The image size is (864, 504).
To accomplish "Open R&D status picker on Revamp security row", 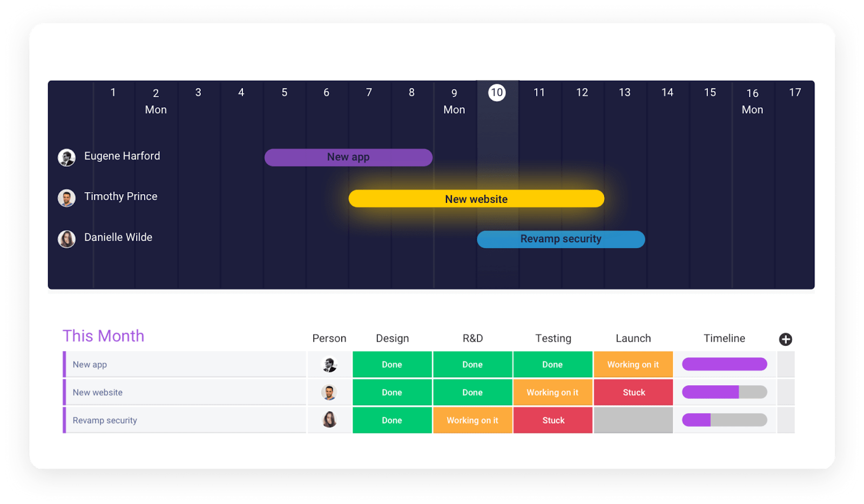I will click(473, 420).
